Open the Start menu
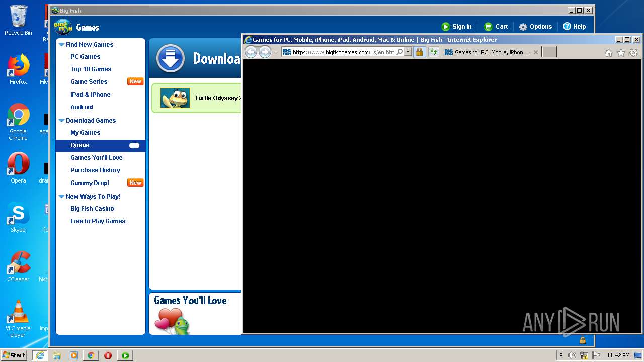The image size is (644, 362). pyautogui.click(x=14, y=355)
